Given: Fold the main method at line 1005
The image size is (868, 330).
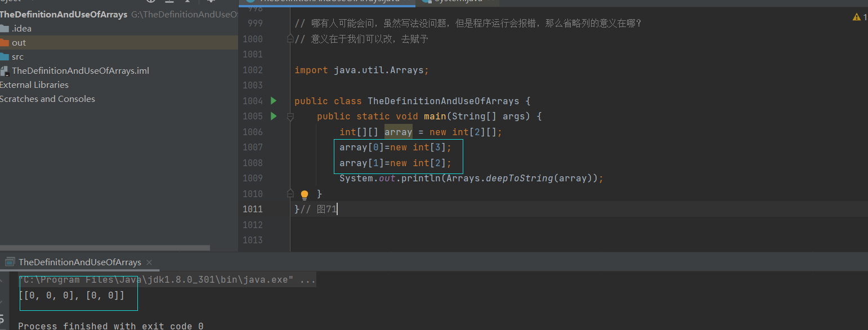Looking at the screenshot, I should (290, 117).
